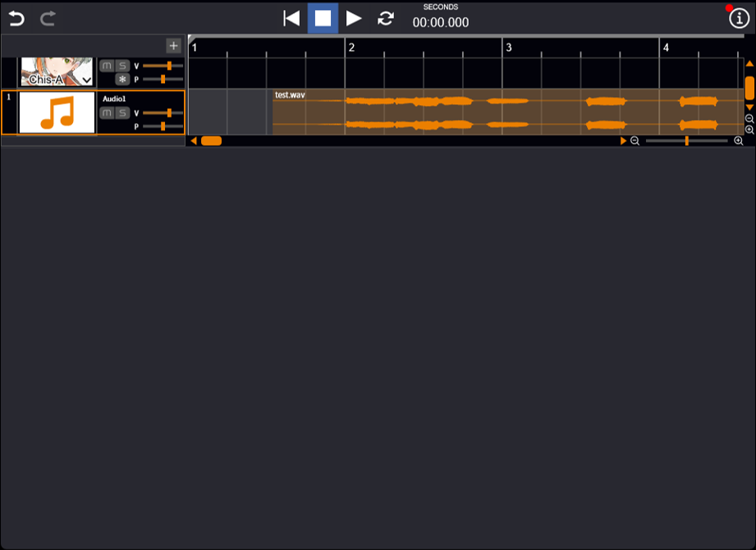Screen dimensions: 756x550
Task: Start playback with the play button
Action: [x=354, y=18]
